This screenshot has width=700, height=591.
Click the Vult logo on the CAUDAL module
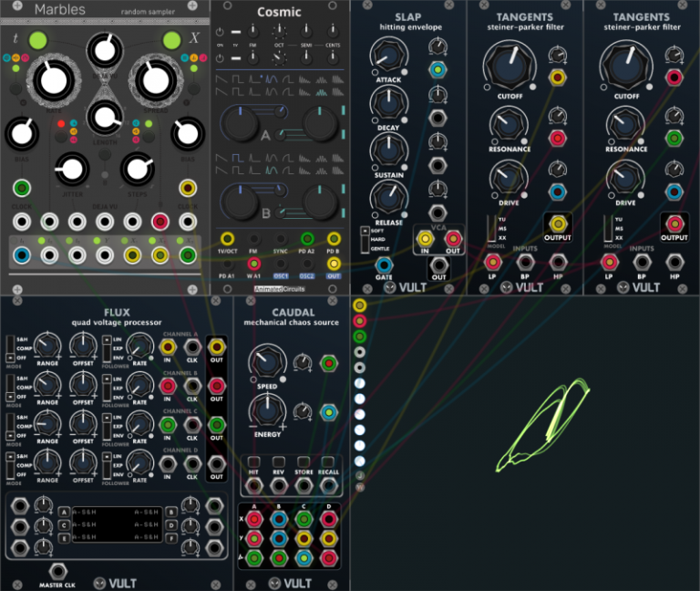(290, 583)
